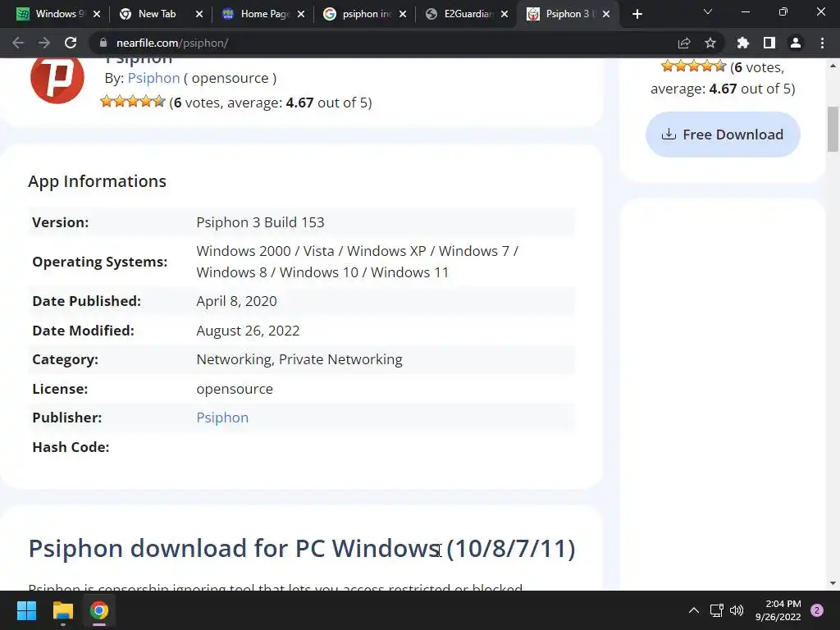Image resolution: width=840 pixels, height=630 pixels.
Task: Close the psiphon Google search tab
Action: [403, 15]
